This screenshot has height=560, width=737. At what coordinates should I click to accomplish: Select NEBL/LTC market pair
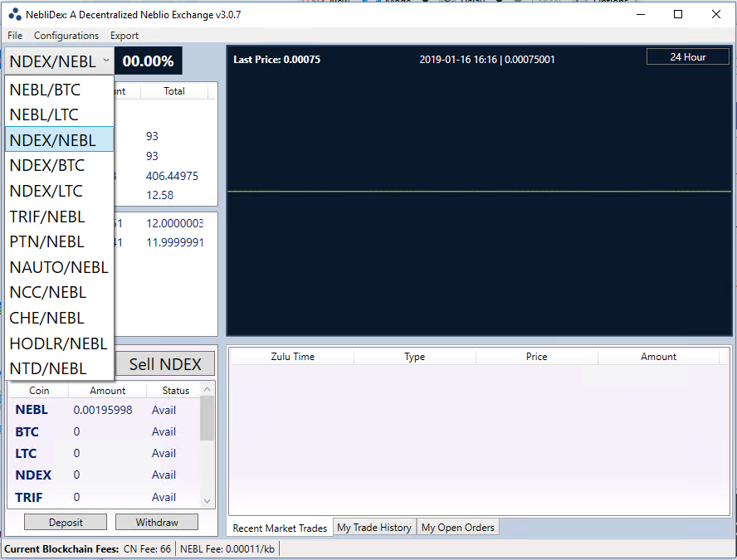(x=59, y=114)
